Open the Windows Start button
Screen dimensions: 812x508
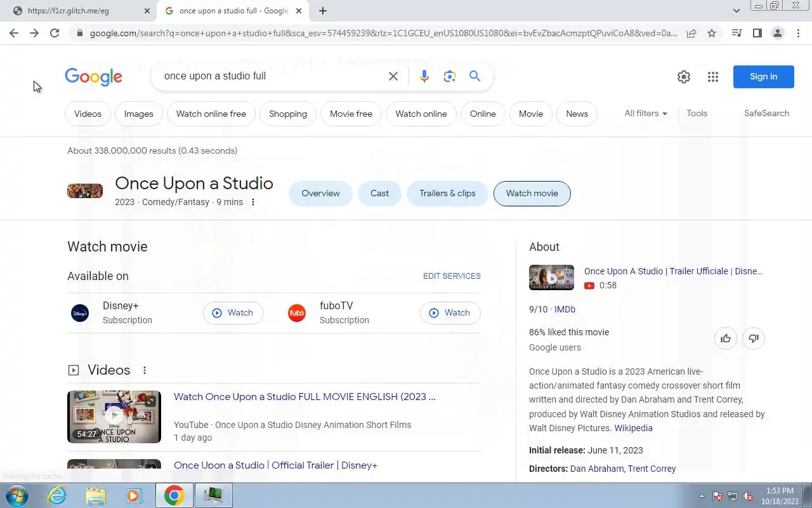(17, 495)
